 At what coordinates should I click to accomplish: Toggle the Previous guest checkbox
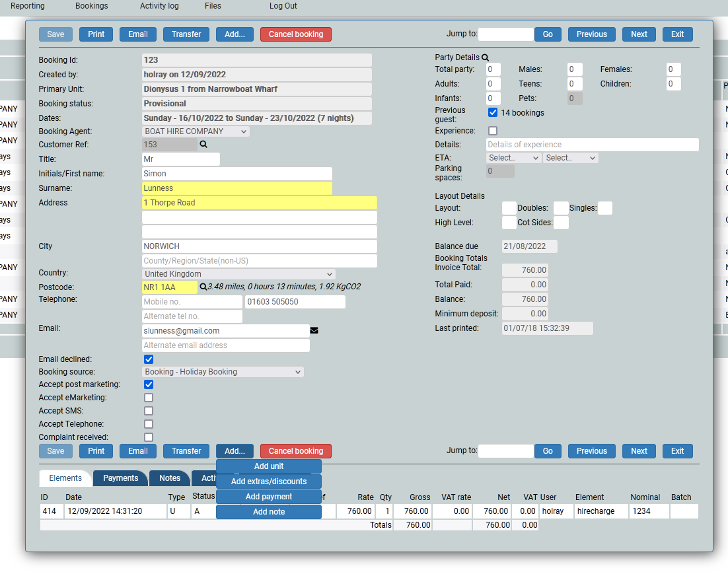[493, 112]
